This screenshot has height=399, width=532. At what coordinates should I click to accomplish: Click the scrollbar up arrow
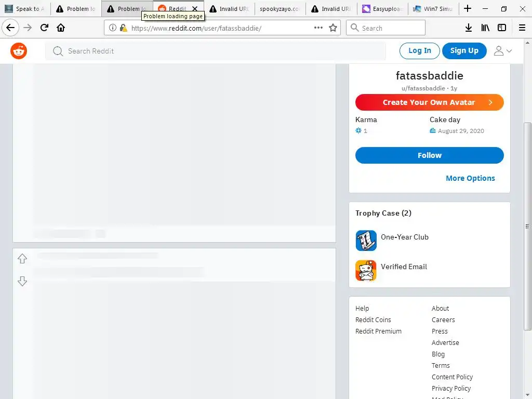(527, 43)
